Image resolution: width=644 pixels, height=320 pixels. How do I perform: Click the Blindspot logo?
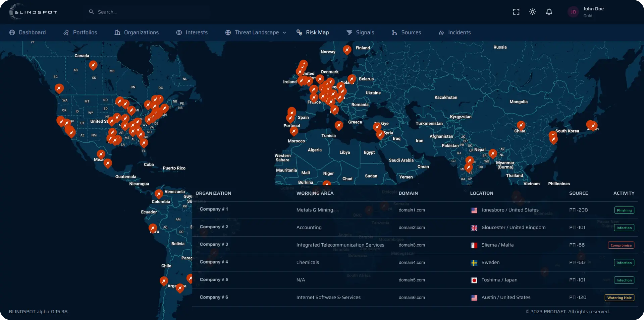pyautogui.click(x=34, y=12)
